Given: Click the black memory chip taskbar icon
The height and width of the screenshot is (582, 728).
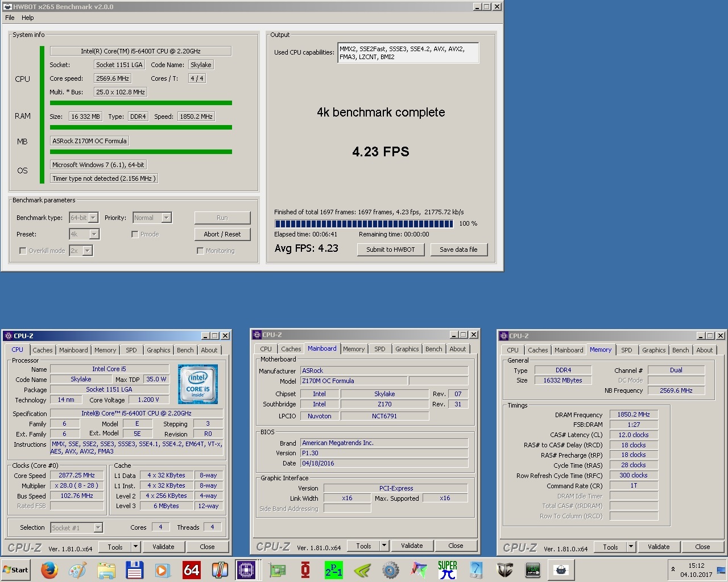Looking at the screenshot, I should (x=533, y=570).
